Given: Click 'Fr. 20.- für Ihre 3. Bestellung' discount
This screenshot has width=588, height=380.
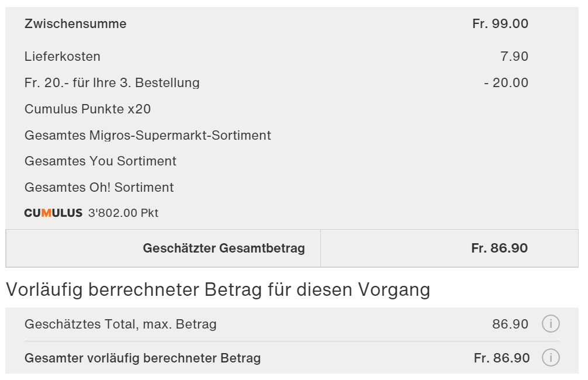Looking at the screenshot, I should coord(112,83).
